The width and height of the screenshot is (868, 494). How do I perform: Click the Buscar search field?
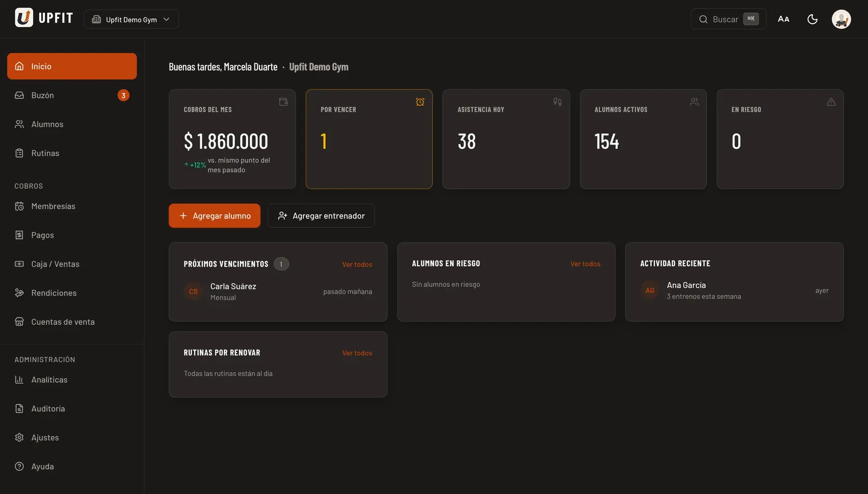[x=728, y=19]
